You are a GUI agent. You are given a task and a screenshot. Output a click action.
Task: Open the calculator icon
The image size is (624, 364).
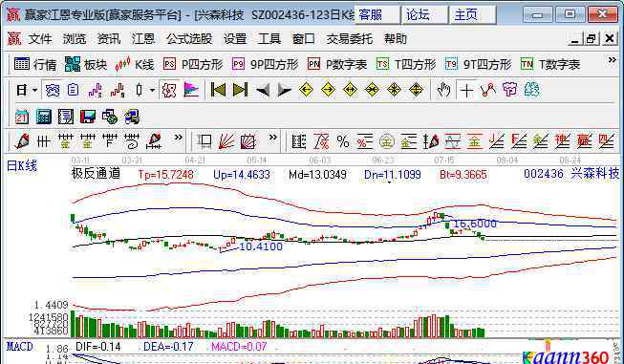click(x=44, y=117)
